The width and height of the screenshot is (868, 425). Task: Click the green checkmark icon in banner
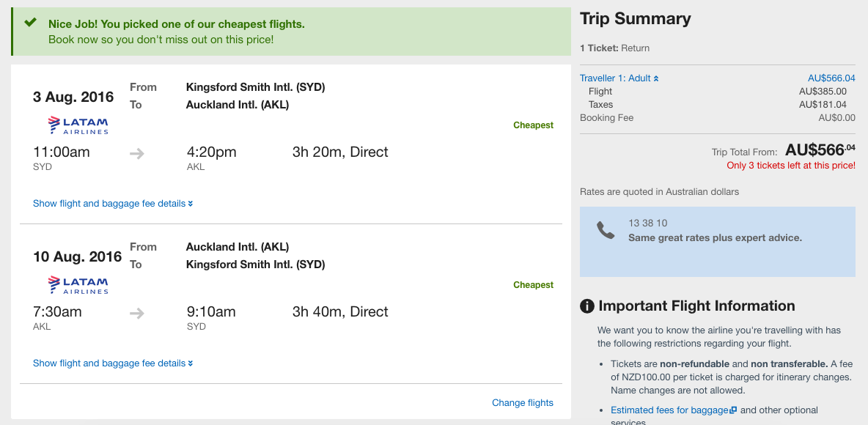(x=31, y=22)
